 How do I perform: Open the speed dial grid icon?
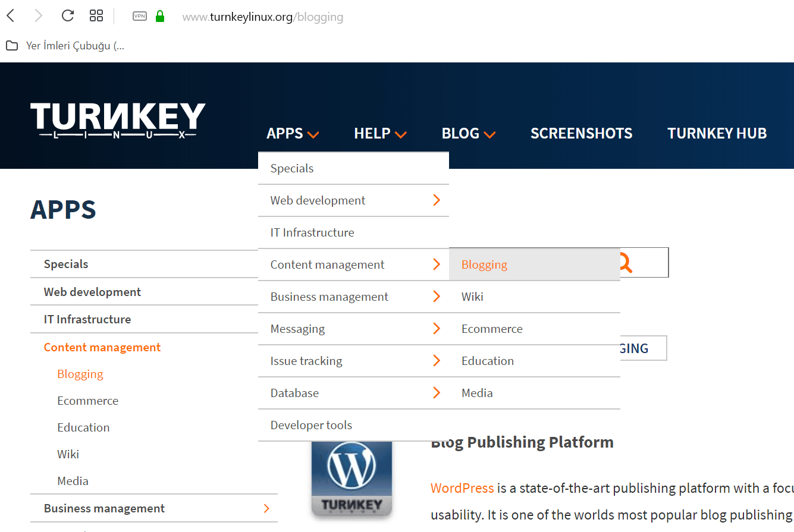pos(96,16)
